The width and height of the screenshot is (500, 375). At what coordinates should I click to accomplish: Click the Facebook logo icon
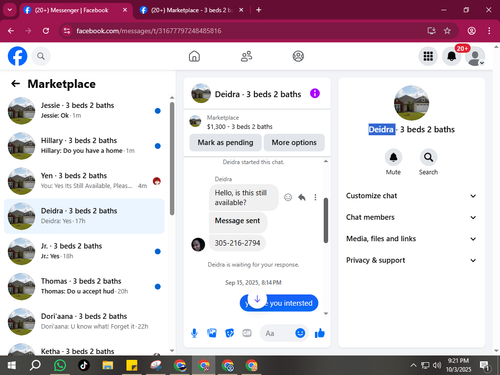coord(17,56)
